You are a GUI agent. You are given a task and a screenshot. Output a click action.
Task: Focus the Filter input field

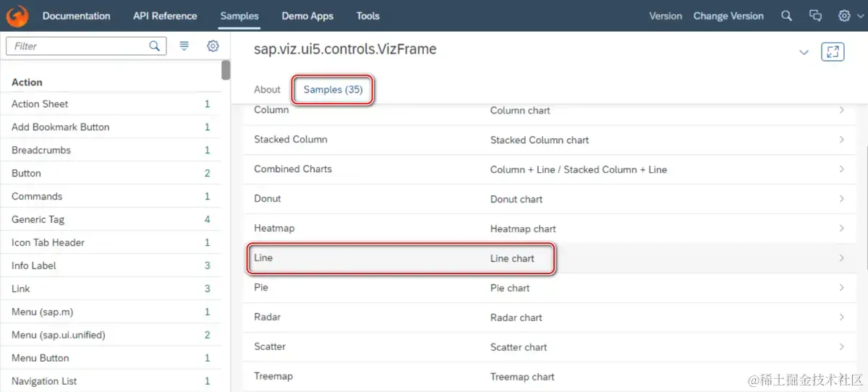[x=76, y=46]
